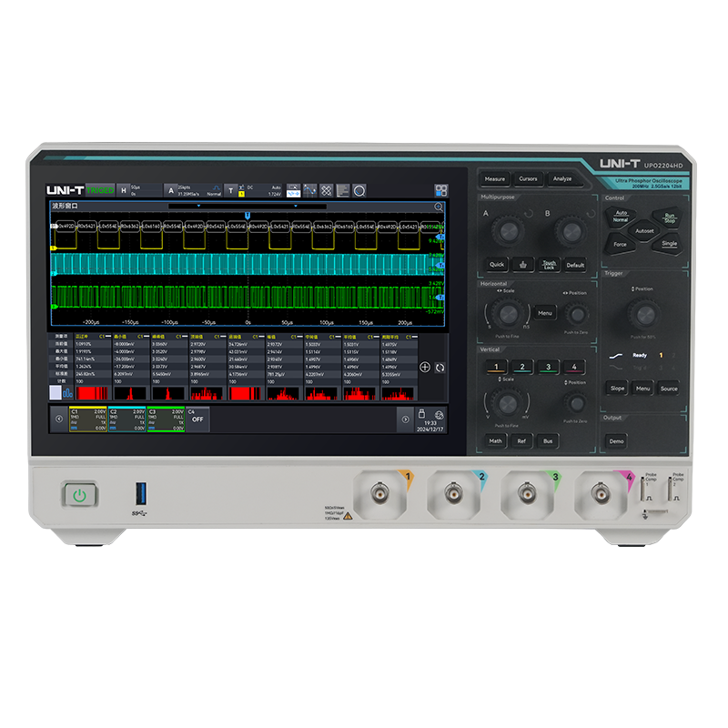Expand channel details using the right chevron

[405, 419]
